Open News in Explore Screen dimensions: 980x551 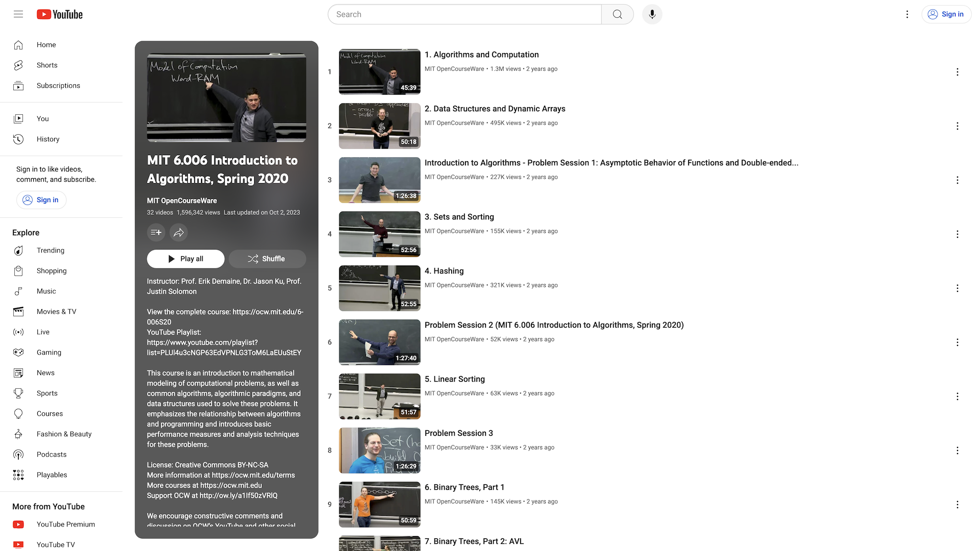(x=61, y=373)
